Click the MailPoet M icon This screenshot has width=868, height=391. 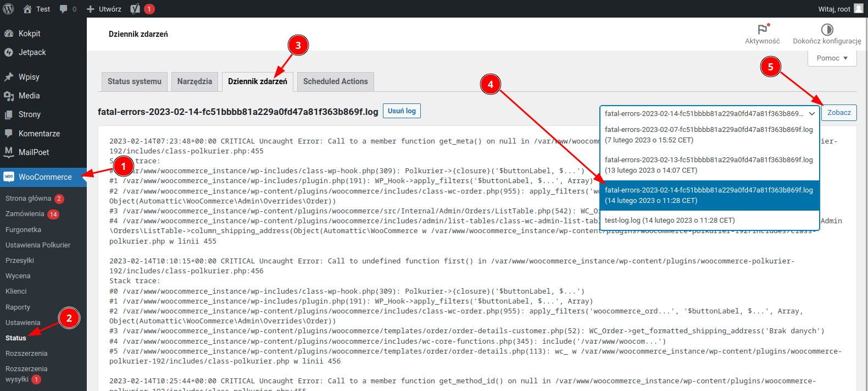click(9, 152)
